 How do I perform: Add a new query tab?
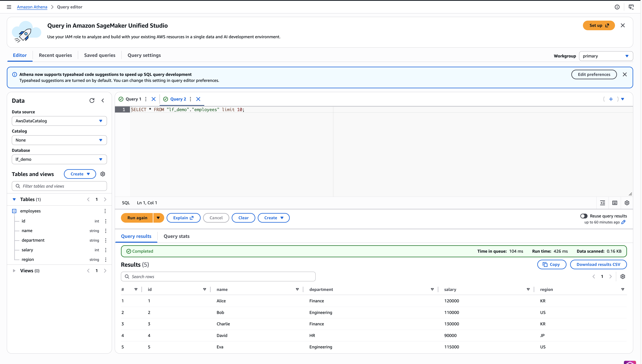click(611, 99)
